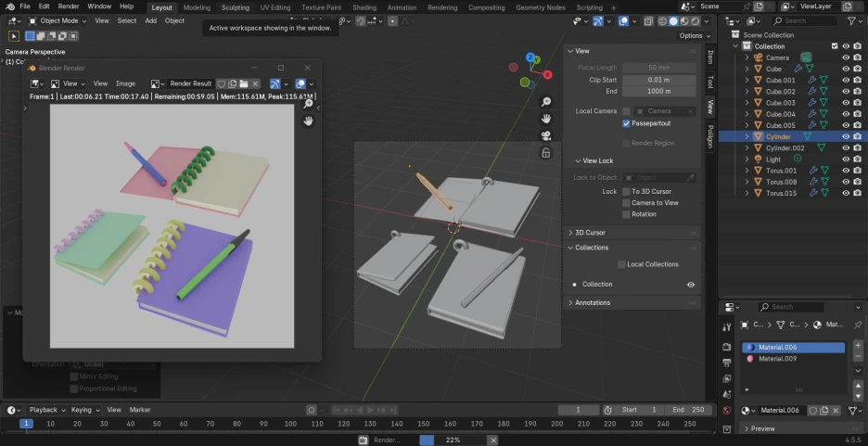Image resolution: width=868 pixels, height=446 pixels.
Task: Hide Cylinder.002 using its eye icon
Action: click(845, 147)
